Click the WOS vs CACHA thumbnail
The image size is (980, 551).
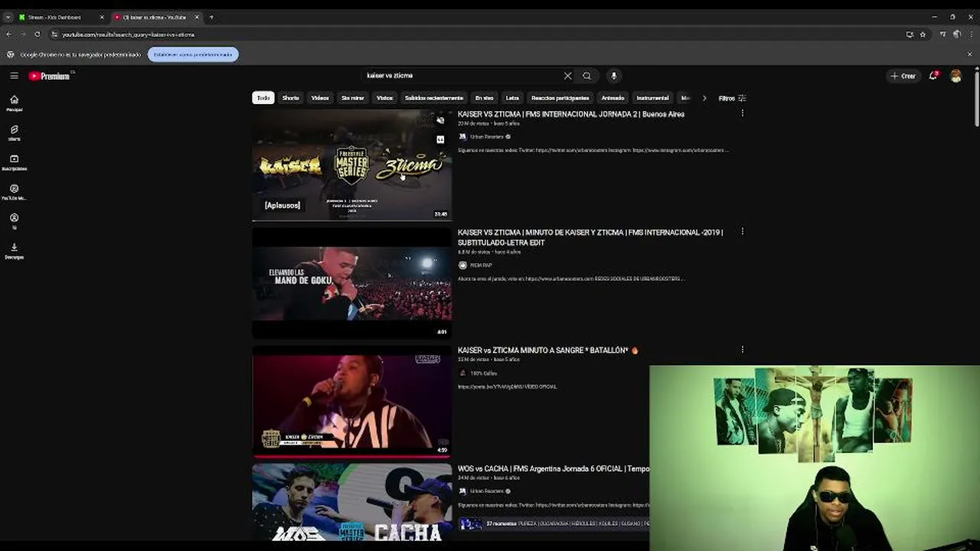tap(352, 502)
